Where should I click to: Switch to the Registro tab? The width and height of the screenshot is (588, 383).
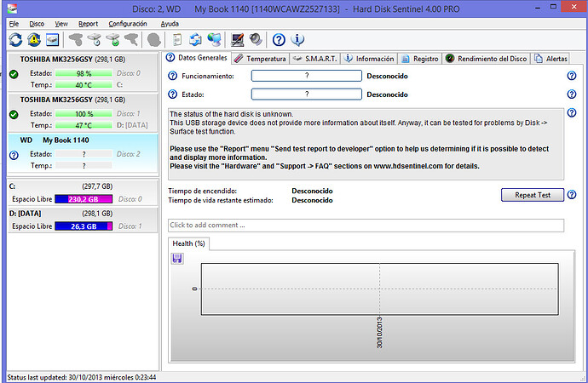[x=420, y=59]
